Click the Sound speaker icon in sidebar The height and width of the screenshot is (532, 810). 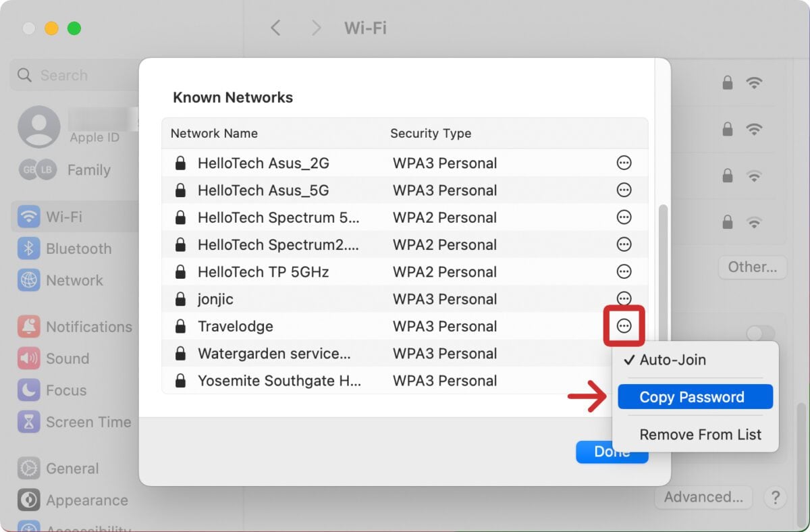pos(28,358)
